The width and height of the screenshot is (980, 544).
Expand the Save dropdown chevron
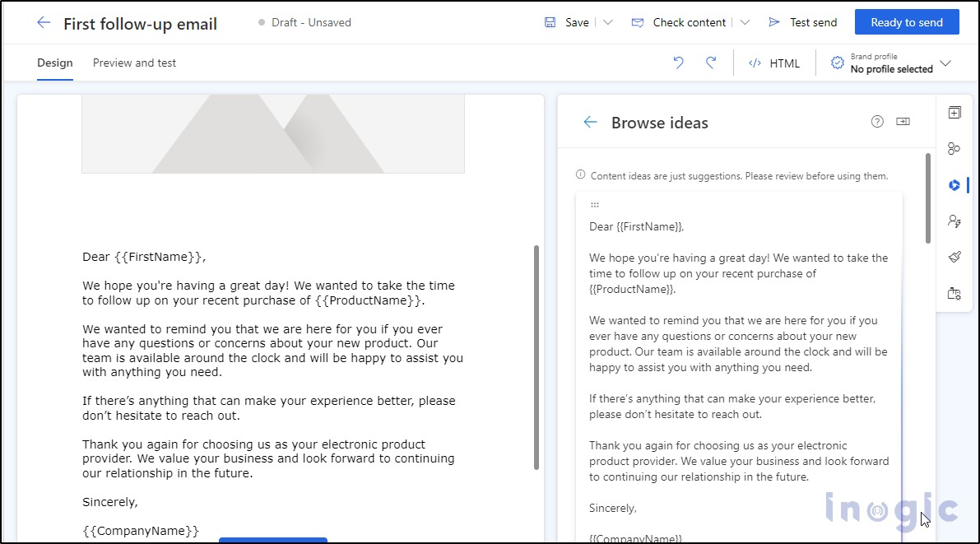point(607,22)
